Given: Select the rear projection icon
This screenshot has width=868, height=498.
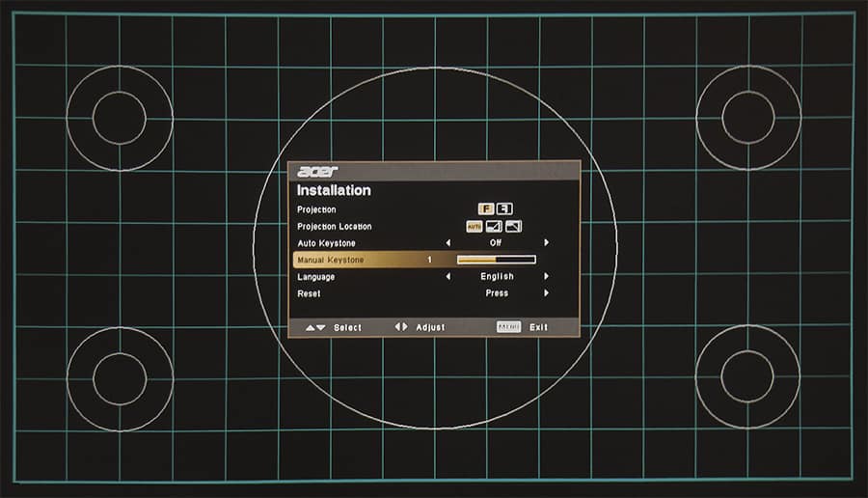Looking at the screenshot, I should (504, 208).
